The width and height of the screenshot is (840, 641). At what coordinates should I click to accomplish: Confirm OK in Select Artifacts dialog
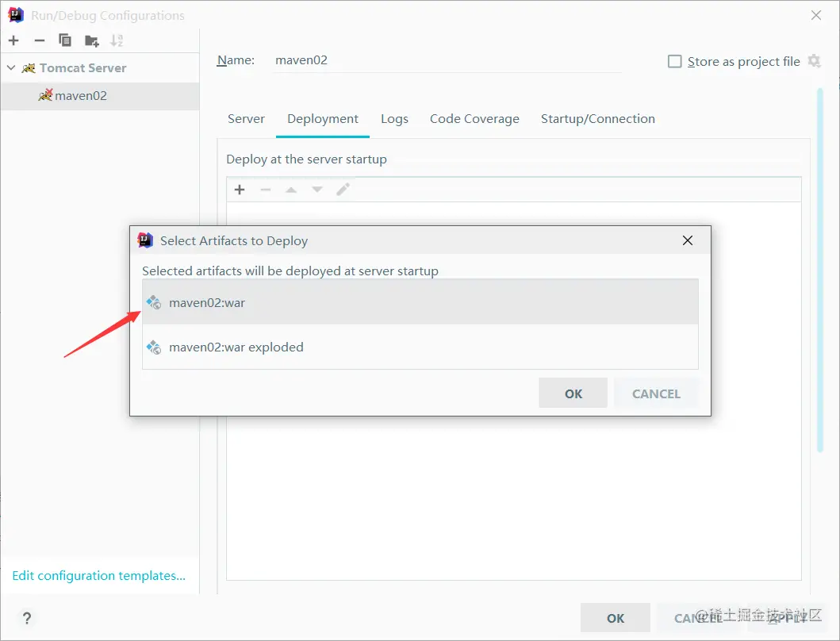[573, 393]
